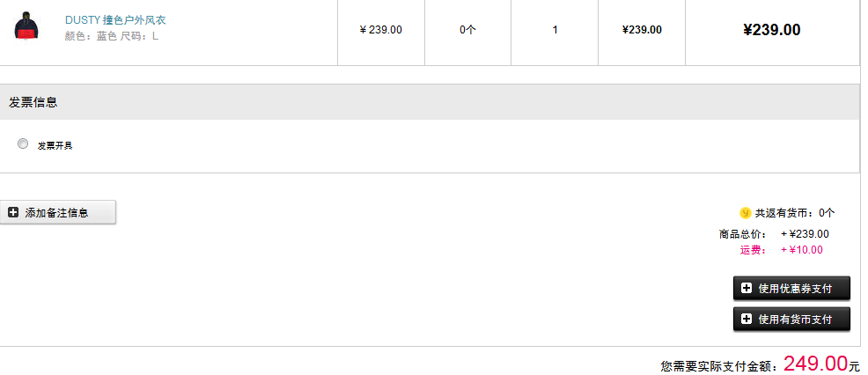This screenshot has height=375, width=868.
Task: Select the 发票开具 radio button
Action: click(x=23, y=144)
